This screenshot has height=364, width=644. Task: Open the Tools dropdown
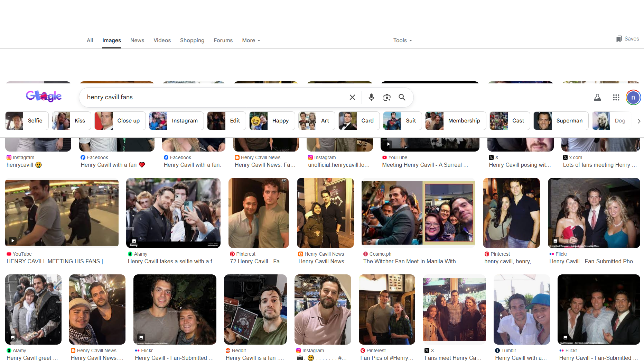pos(402,40)
